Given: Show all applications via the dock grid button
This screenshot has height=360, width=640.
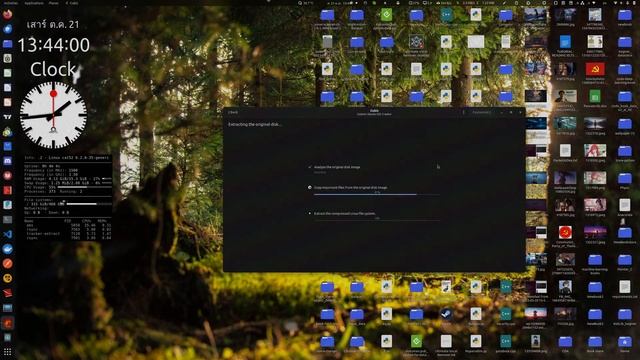Looking at the screenshot, I should pos(7,351).
